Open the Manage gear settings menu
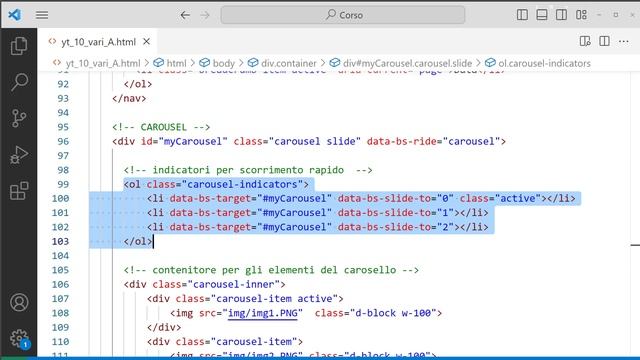 (x=19, y=338)
